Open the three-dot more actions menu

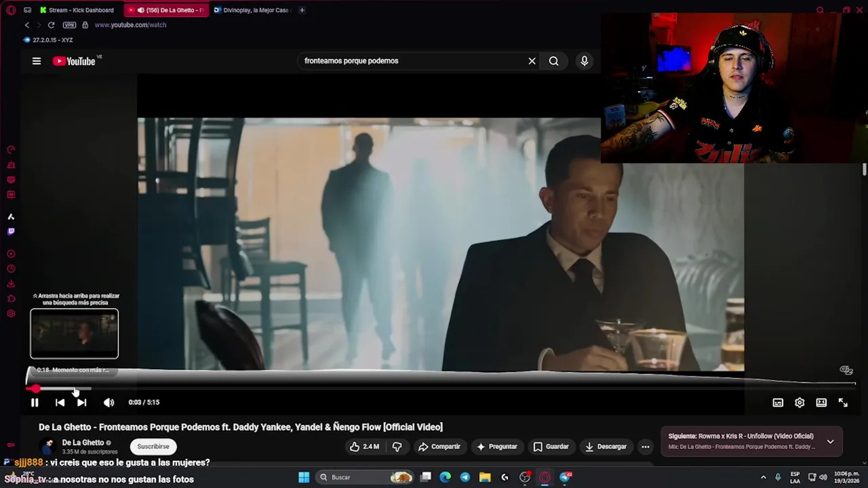tap(646, 447)
